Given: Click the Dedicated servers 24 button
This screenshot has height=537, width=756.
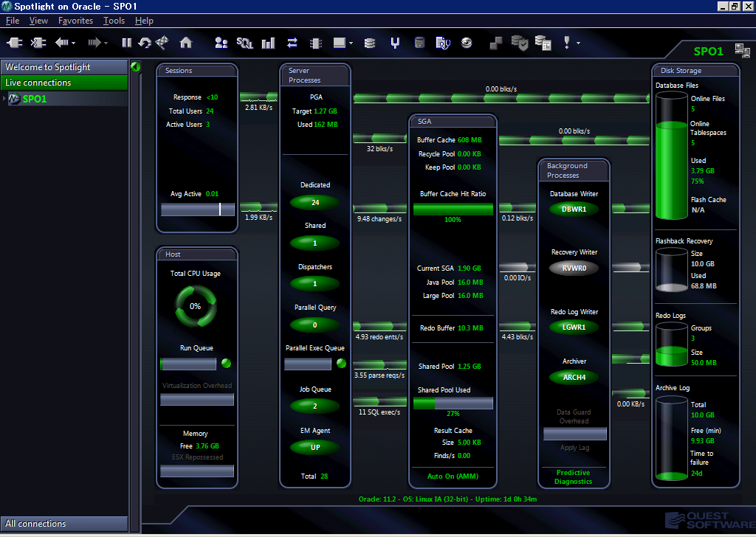Looking at the screenshot, I should 315,202.
